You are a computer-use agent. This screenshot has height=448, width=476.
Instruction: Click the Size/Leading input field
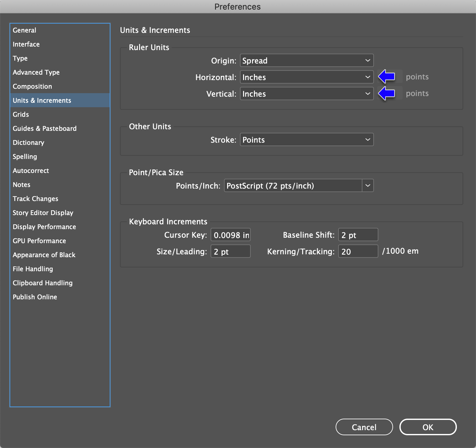(231, 251)
